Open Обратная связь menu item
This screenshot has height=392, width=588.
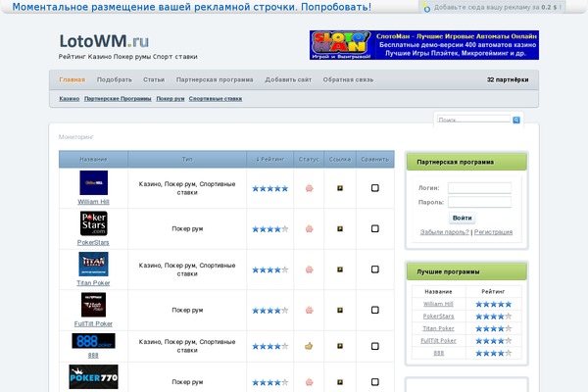click(348, 79)
